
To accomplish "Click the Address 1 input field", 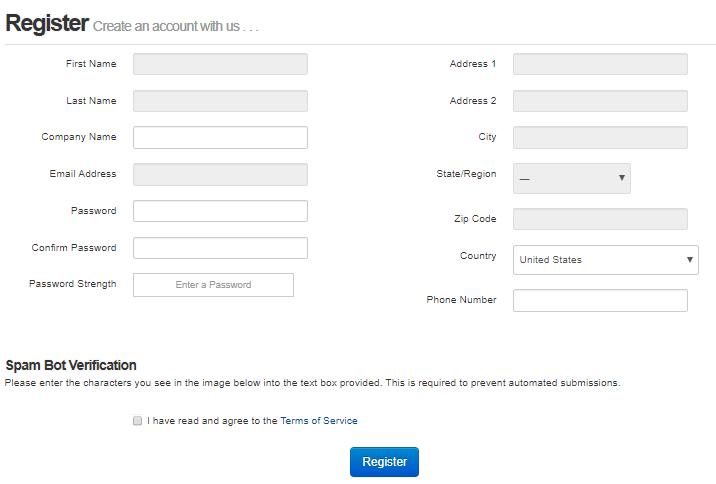I will pos(600,64).
